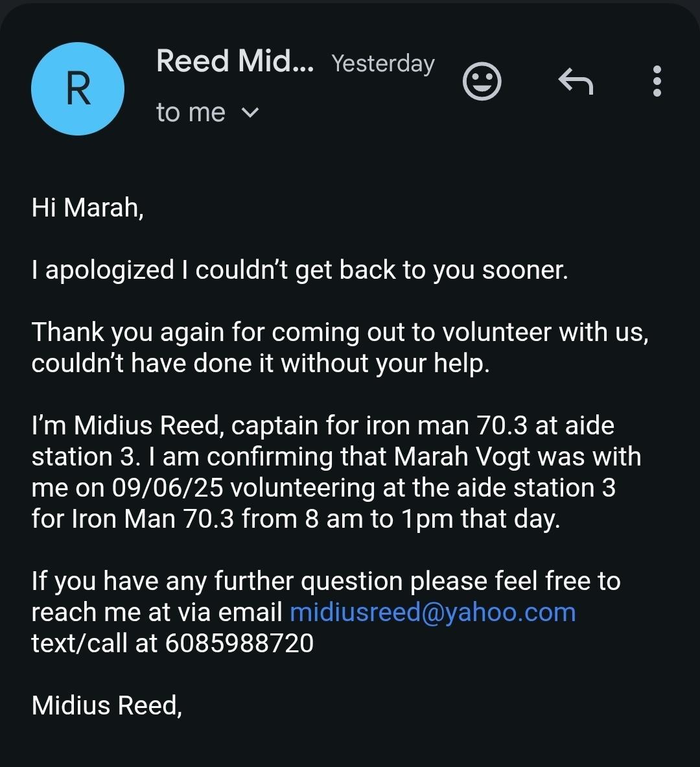
Task: Tap the name 'Marah Vogt' in the body
Action: click(461, 456)
